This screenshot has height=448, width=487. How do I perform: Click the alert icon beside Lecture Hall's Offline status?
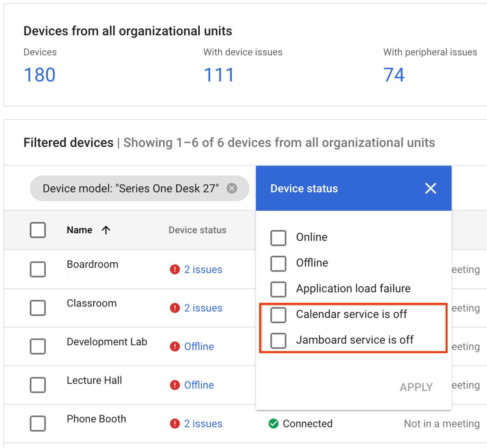pyautogui.click(x=175, y=385)
